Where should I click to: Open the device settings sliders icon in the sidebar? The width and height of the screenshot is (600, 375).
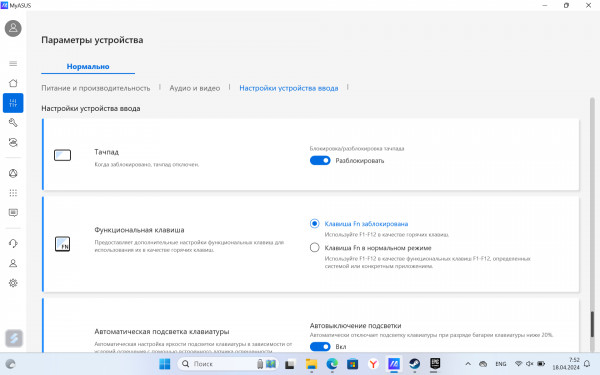[x=13, y=103]
